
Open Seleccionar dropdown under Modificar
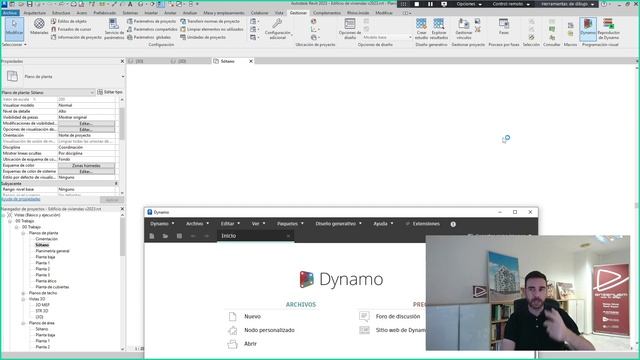[x=14, y=44]
